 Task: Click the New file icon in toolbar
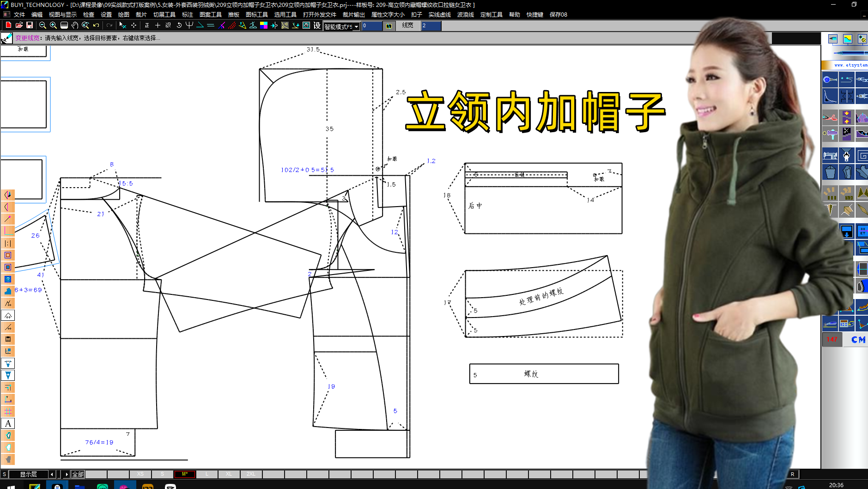tap(8, 25)
